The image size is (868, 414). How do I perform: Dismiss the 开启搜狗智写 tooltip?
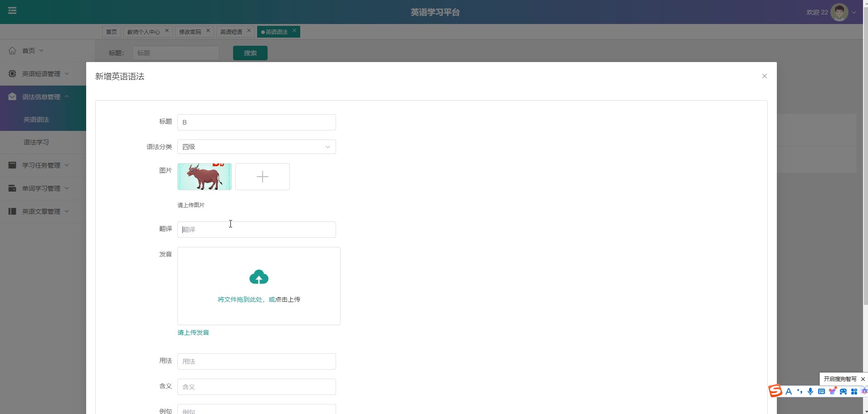863,379
